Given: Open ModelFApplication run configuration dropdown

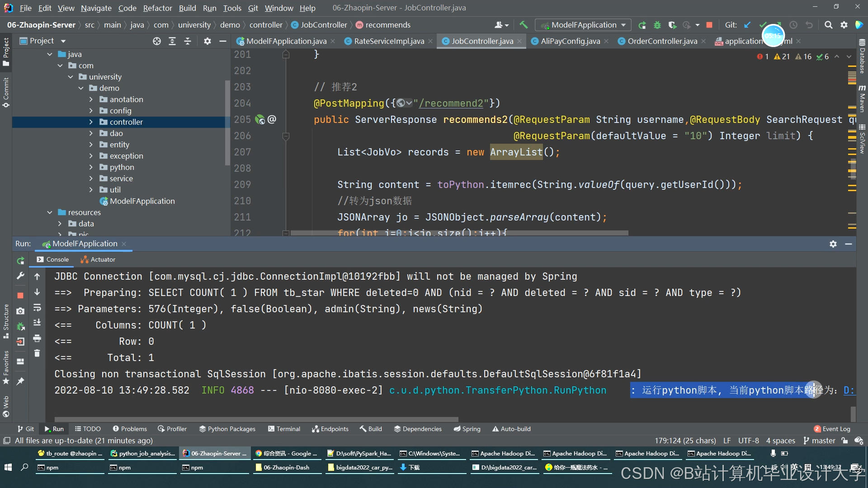Looking at the screenshot, I should point(583,25).
